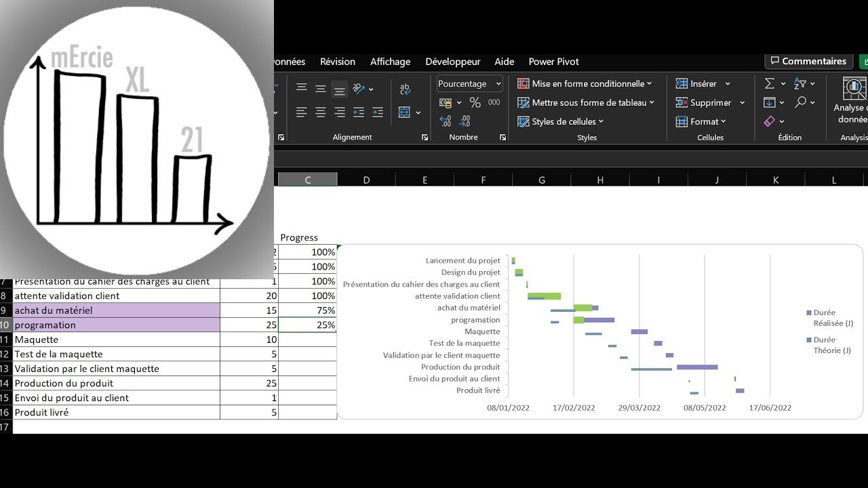The height and width of the screenshot is (488, 868).
Task: Click the 'Progress' header cell
Action: pyautogui.click(x=308, y=237)
